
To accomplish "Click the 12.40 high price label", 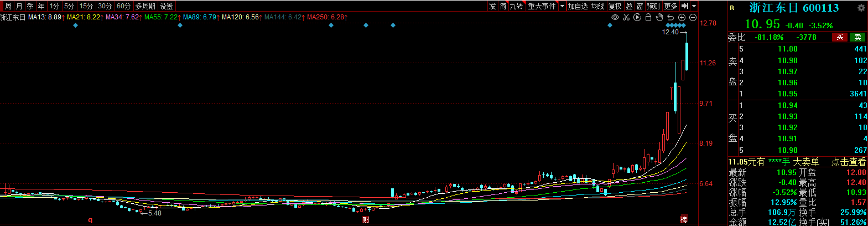I will pos(670,32).
